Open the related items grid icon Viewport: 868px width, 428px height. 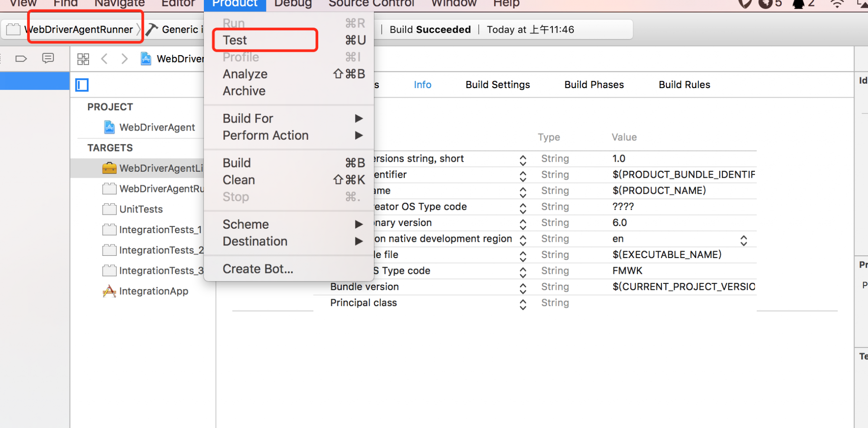point(83,59)
